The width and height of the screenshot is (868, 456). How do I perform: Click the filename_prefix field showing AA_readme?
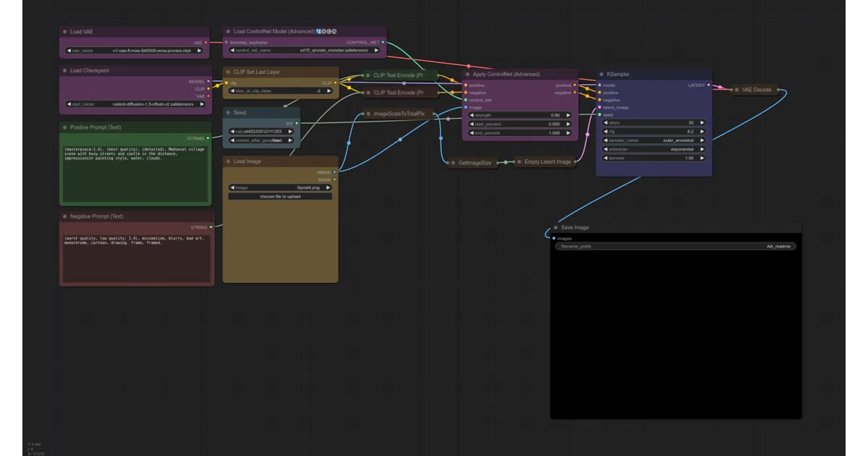coord(676,246)
